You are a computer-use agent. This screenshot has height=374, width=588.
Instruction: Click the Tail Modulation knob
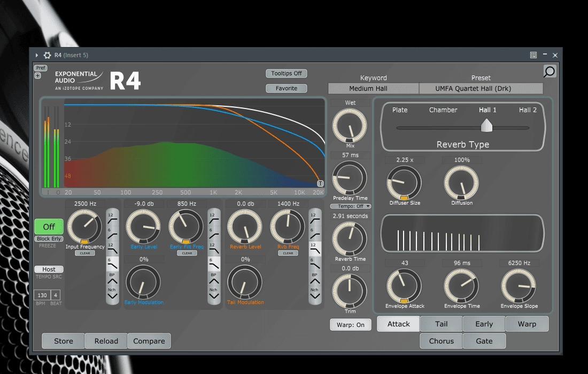(x=244, y=282)
